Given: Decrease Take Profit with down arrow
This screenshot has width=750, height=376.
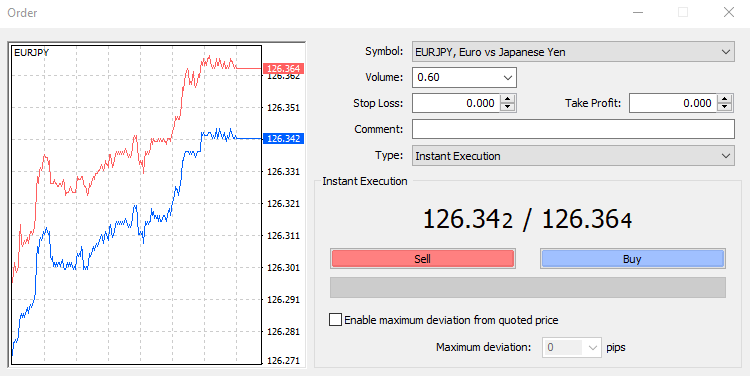Looking at the screenshot, I should (x=725, y=107).
